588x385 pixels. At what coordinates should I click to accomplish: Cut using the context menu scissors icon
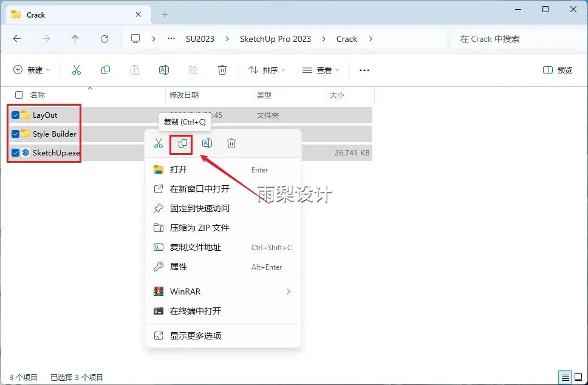click(159, 143)
